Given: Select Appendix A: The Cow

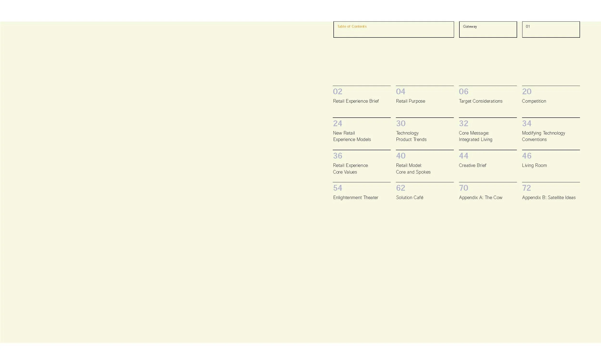Looking at the screenshot, I should click(480, 198).
